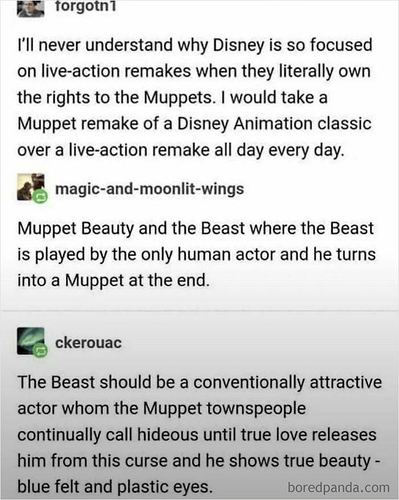Image resolution: width=399 pixels, height=500 pixels.
Task: Click "into a Muppet at the end" line
Action: 114,281
